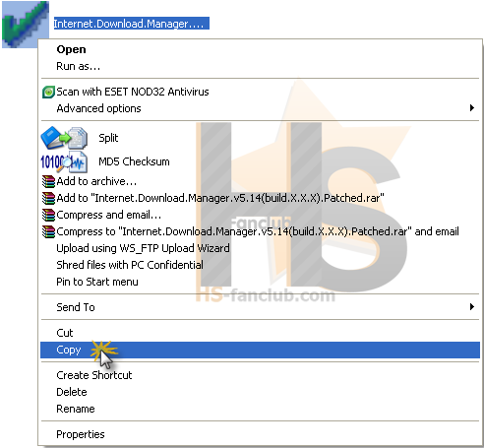The height and width of the screenshot is (448, 484).
Task: Click the green checkmark file icon
Action: [x=26, y=24]
